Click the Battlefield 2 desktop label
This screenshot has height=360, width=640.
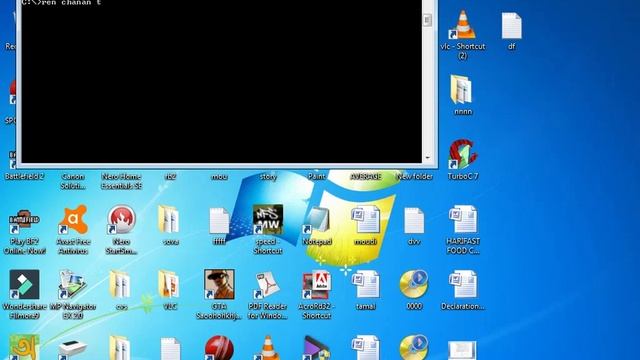(x=24, y=177)
